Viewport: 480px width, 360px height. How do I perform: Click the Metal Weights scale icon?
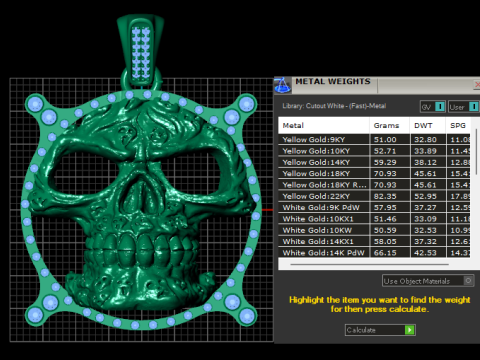pos(282,85)
